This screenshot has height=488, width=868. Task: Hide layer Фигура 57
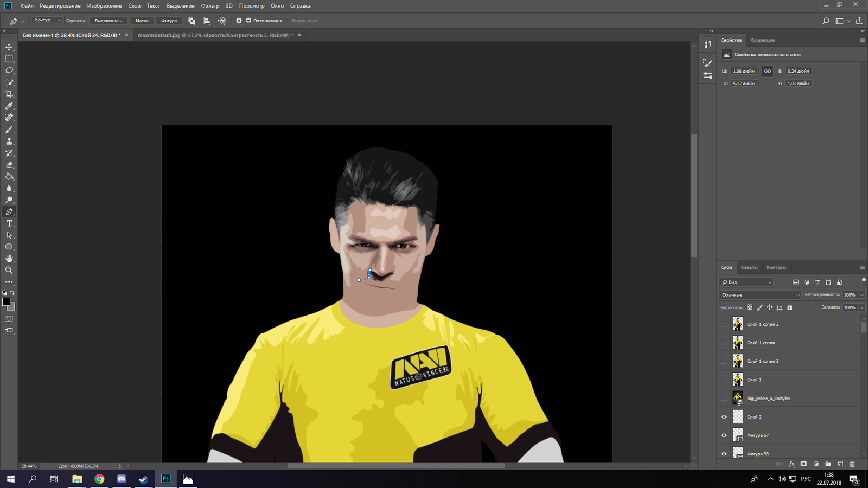pos(724,435)
